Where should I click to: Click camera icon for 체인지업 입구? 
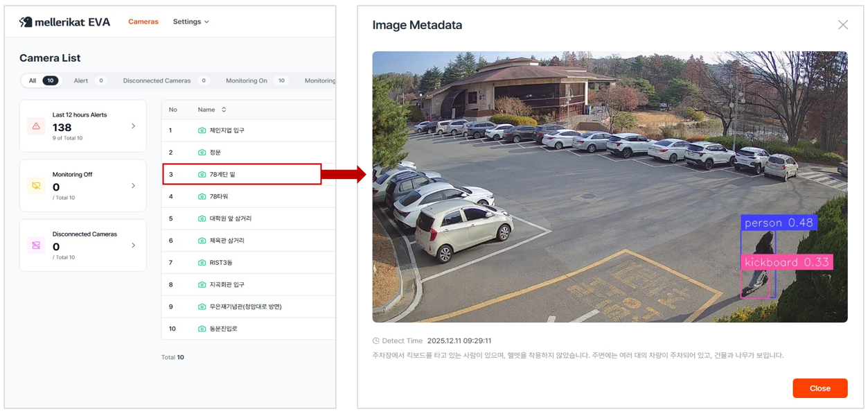[x=202, y=130]
